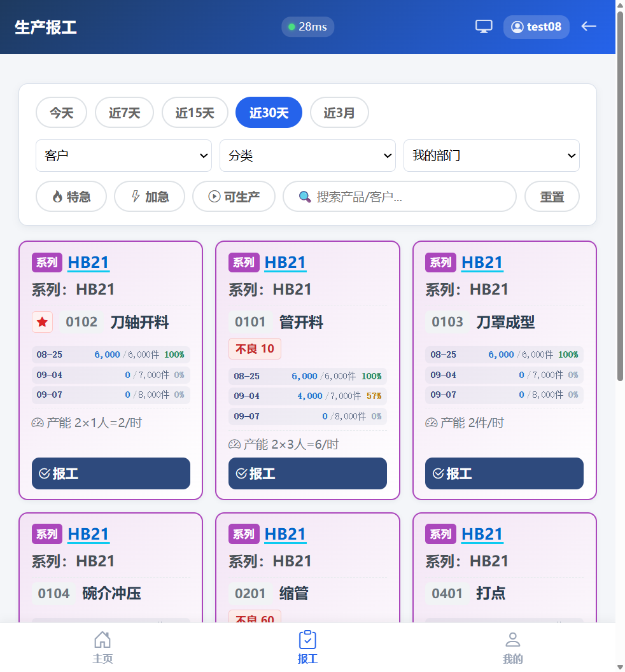Click 报工 button on 管开料 card

[x=307, y=473]
